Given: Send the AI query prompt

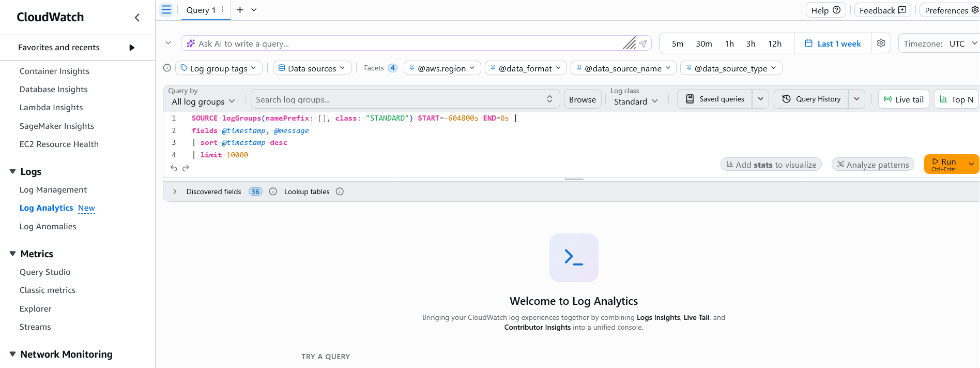Looking at the screenshot, I should 642,43.
